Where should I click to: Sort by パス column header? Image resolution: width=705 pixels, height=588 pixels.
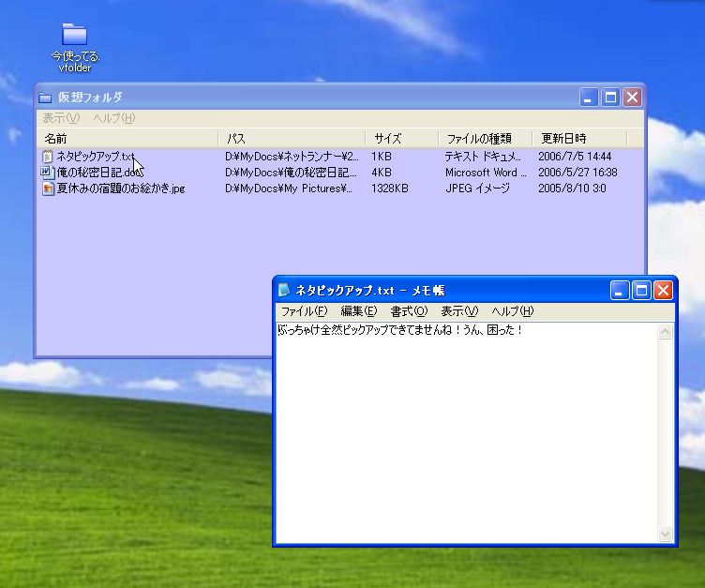pos(292,139)
